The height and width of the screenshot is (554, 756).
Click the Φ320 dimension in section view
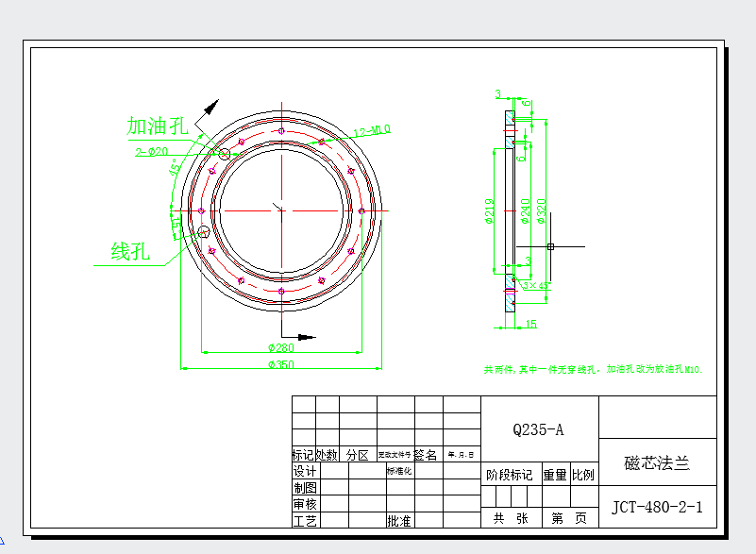click(x=542, y=211)
